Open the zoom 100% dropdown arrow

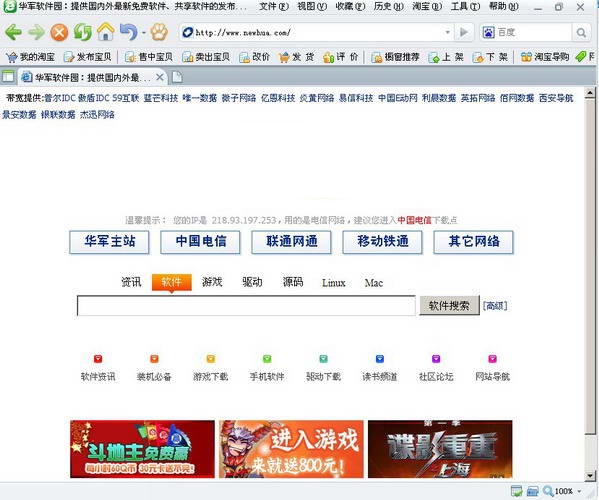click(579, 491)
